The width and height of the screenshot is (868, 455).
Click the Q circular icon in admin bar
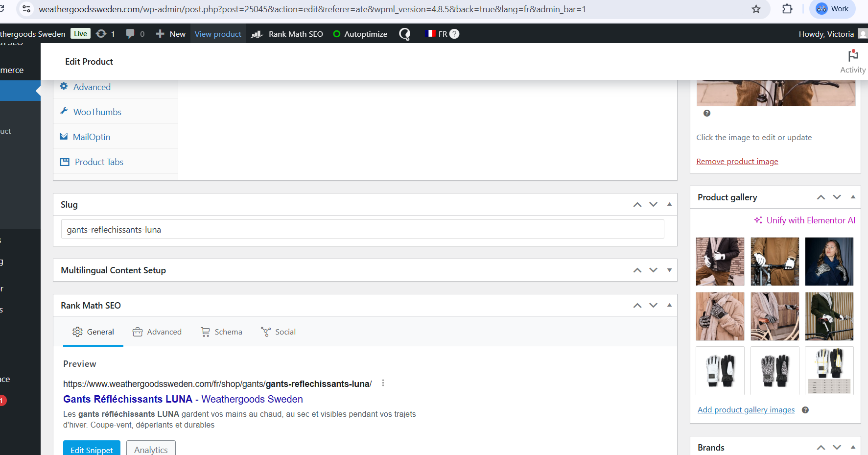tap(405, 34)
